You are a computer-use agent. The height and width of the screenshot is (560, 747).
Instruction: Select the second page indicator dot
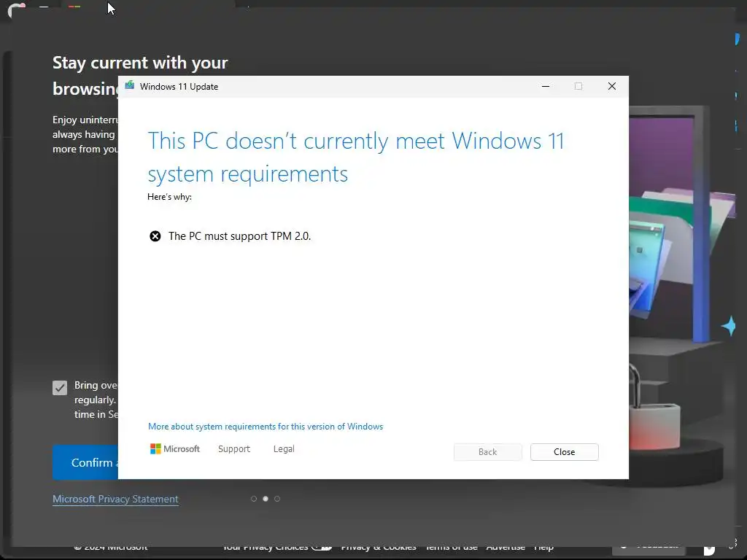click(x=266, y=499)
